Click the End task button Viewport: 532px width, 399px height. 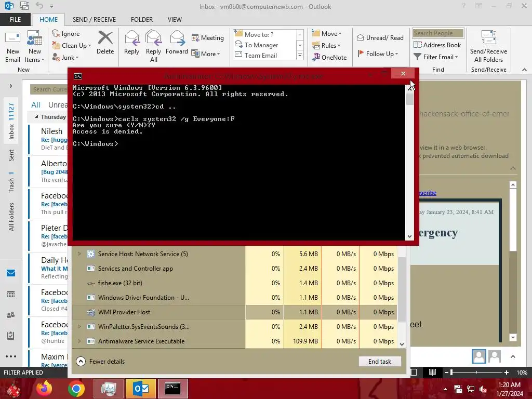click(380, 362)
